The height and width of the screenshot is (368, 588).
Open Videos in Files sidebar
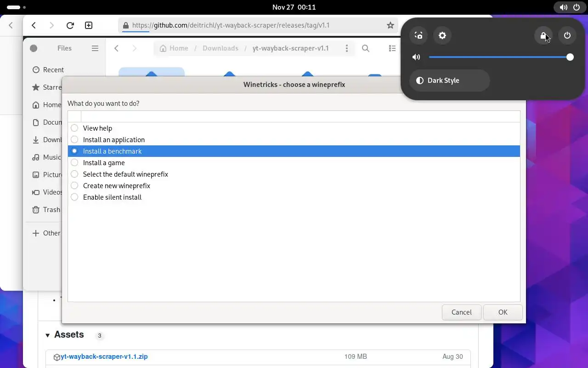click(46, 192)
